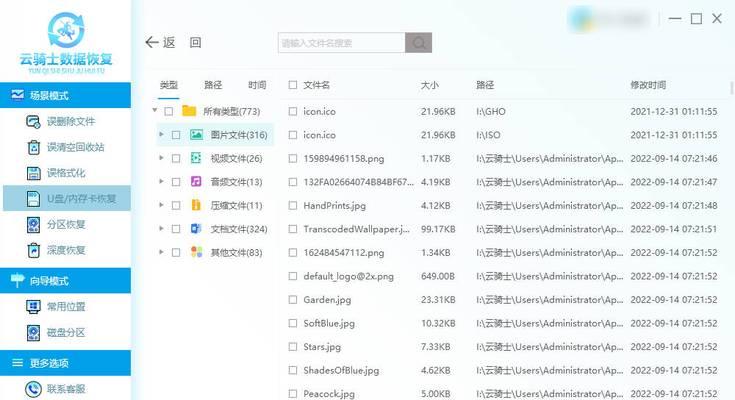Switch to the 类型 tab
The width and height of the screenshot is (735, 400).
169,85
